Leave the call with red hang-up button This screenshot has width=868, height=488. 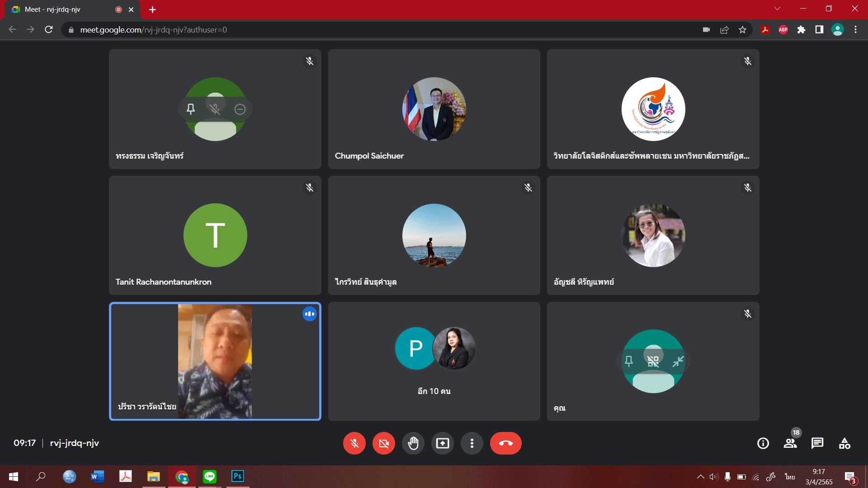(505, 443)
